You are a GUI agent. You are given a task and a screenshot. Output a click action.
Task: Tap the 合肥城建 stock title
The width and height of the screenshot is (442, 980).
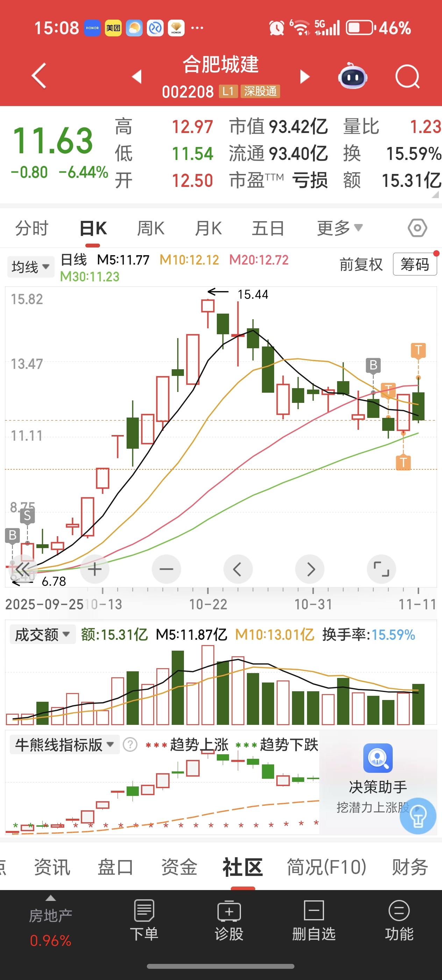[x=221, y=64]
